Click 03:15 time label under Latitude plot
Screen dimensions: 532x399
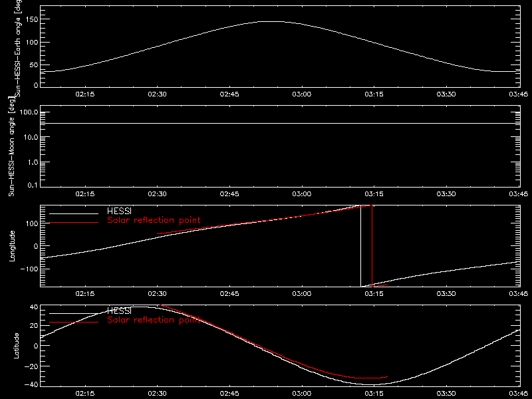point(374,393)
